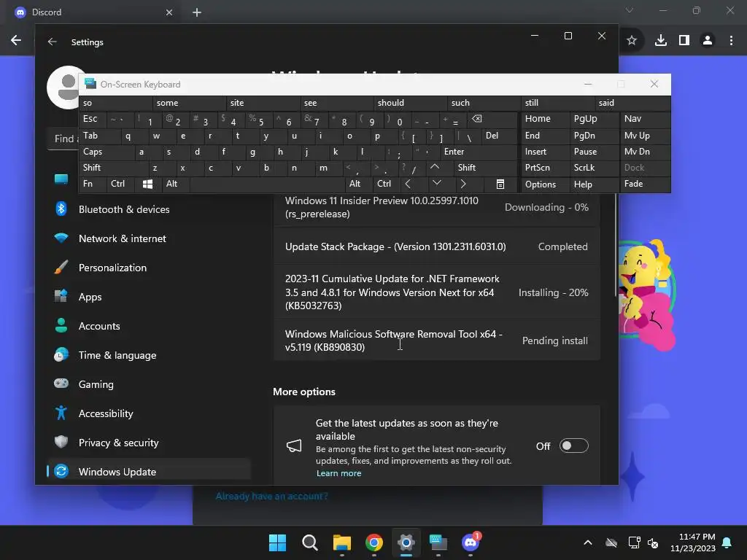Bookmark the page with Chrome's star icon
This screenshot has height=560, width=747.
coord(632,41)
